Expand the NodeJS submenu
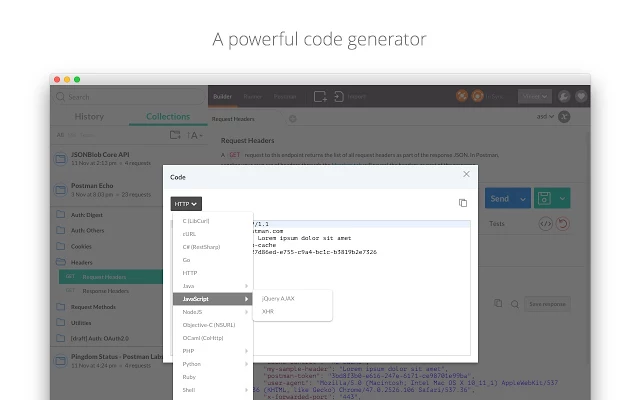This screenshot has width=640, height=400. point(211,311)
